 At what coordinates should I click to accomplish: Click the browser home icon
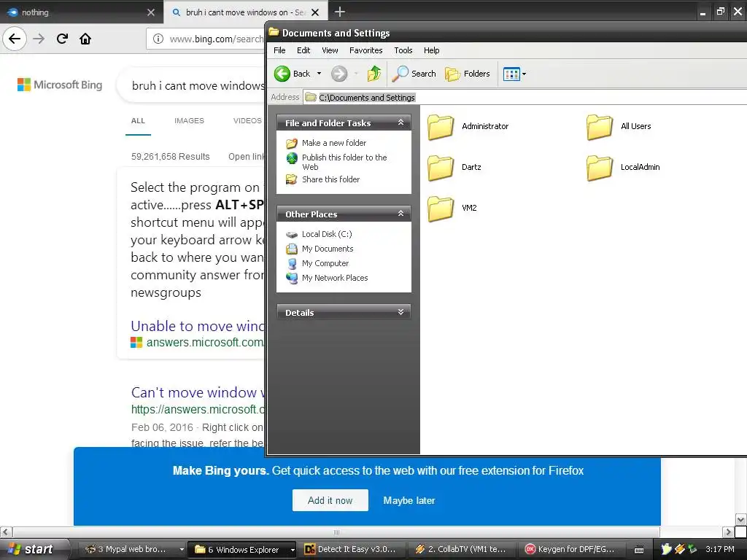(85, 39)
